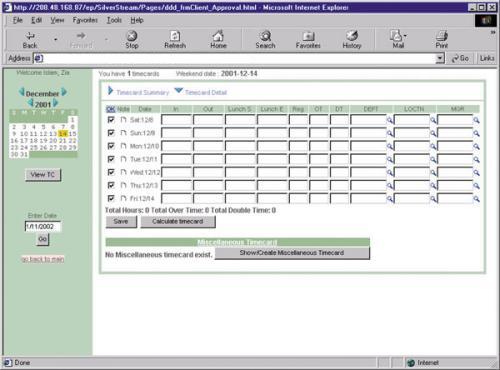This screenshot has height=370, width=500.
Task: Click the Refresh toolbar icon
Action: click(175, 36)
